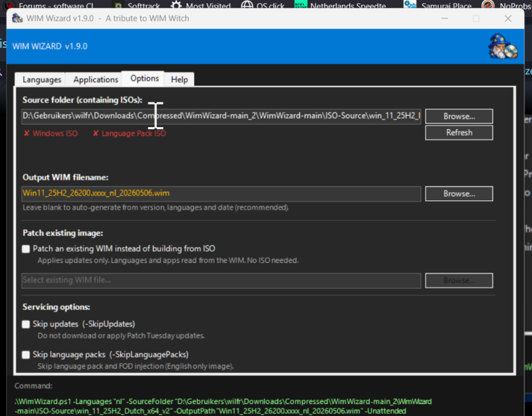Click the disabled Browse button for existing WIM
Image resolution: width=532 pixels, height=416 pixels.
pos(459,280)
